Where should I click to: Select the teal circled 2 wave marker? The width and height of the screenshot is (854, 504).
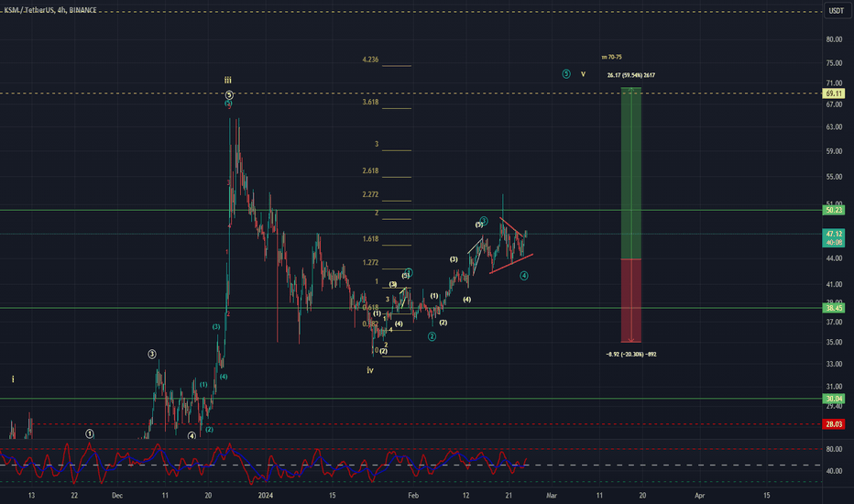[432, 336]
